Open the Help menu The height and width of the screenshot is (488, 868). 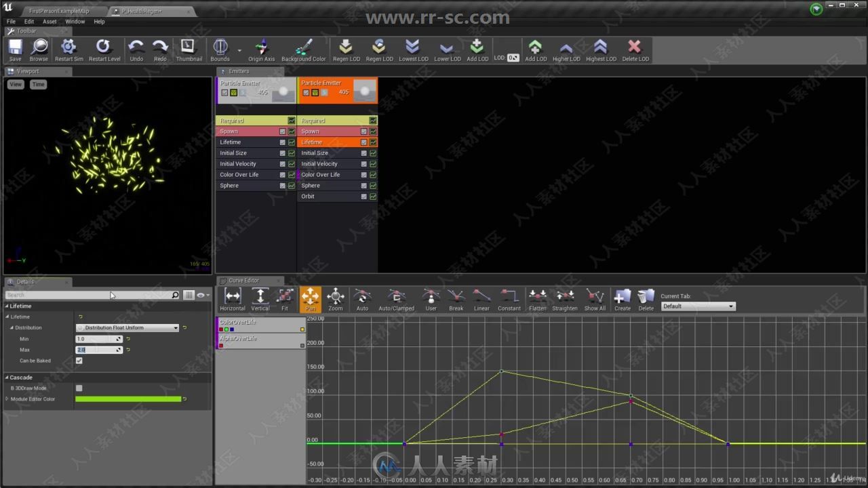tap(99, 22)
